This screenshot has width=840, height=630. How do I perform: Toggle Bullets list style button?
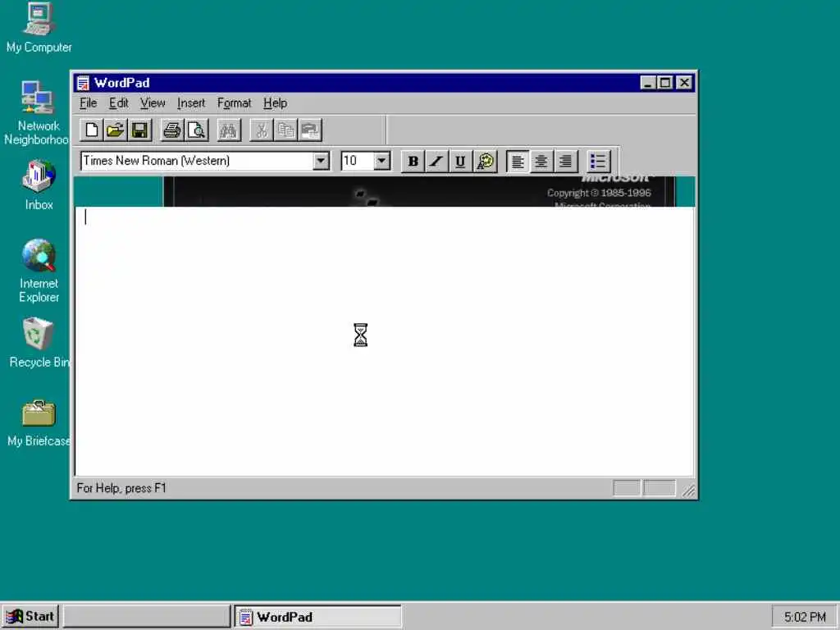point(598,162)
